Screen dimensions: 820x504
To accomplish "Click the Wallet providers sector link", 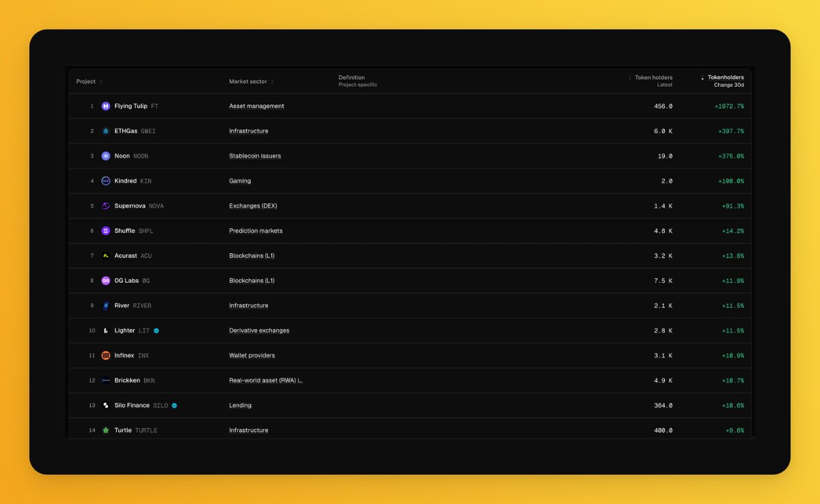I will point(252,355).
